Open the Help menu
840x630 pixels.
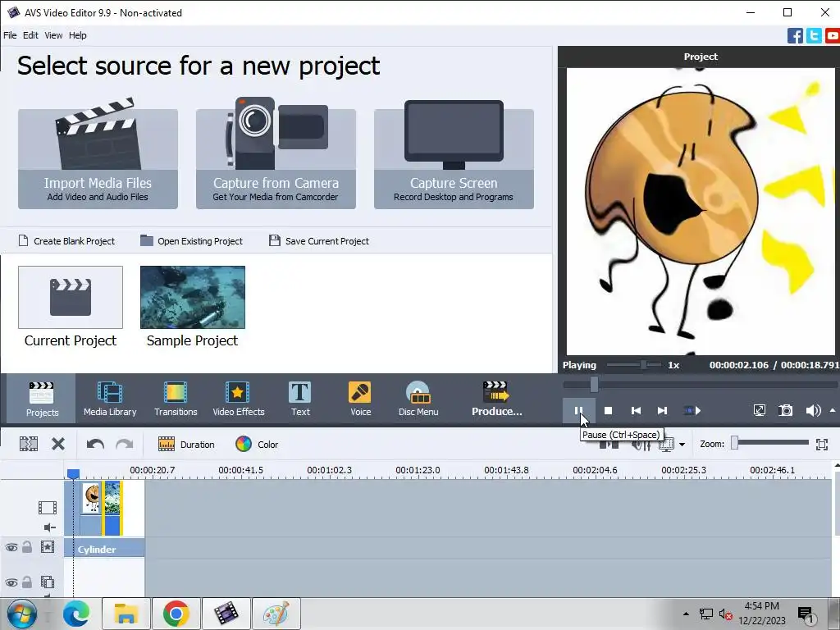coord(77,35)
